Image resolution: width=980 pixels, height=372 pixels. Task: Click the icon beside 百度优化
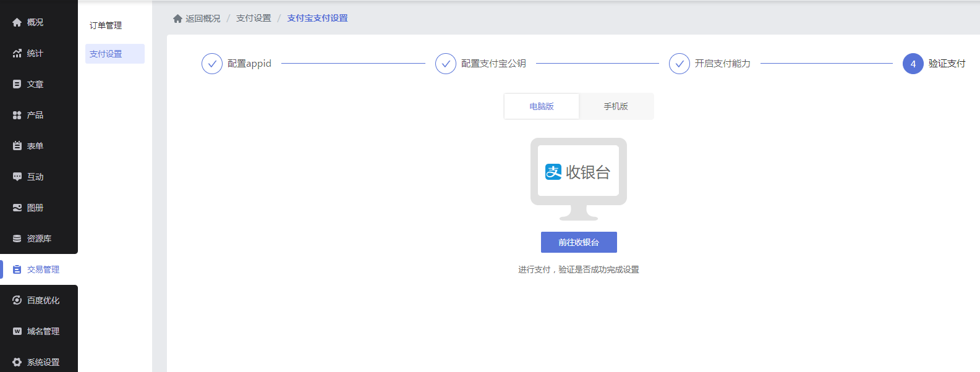coord(17,300)
